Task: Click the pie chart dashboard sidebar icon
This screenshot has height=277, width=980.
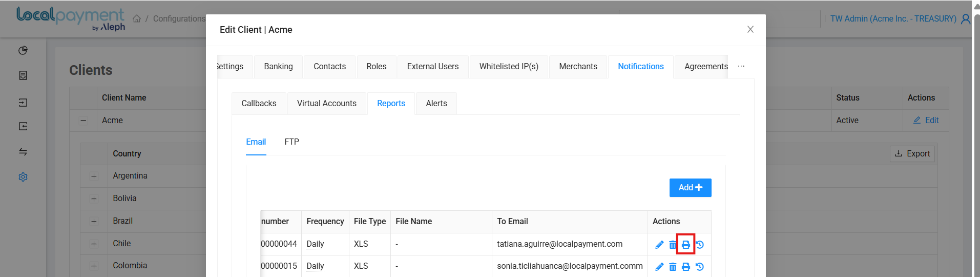Action: (x=23, y=50)
